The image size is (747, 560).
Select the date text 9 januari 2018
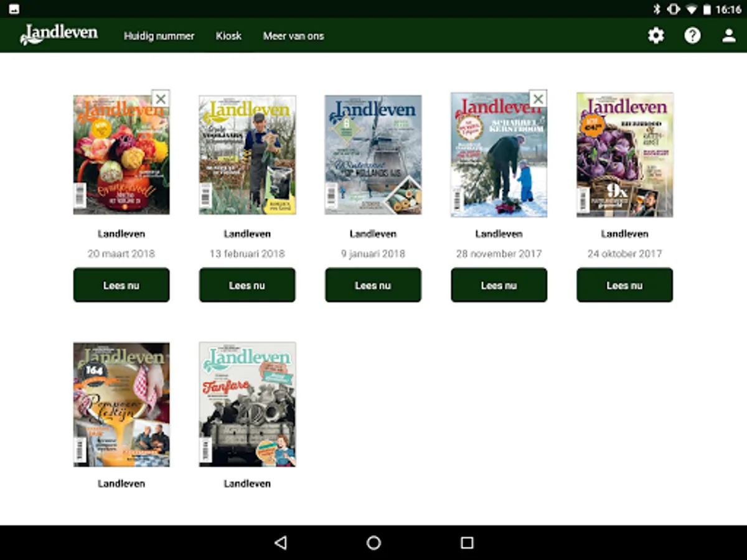[x=373, y=254]
